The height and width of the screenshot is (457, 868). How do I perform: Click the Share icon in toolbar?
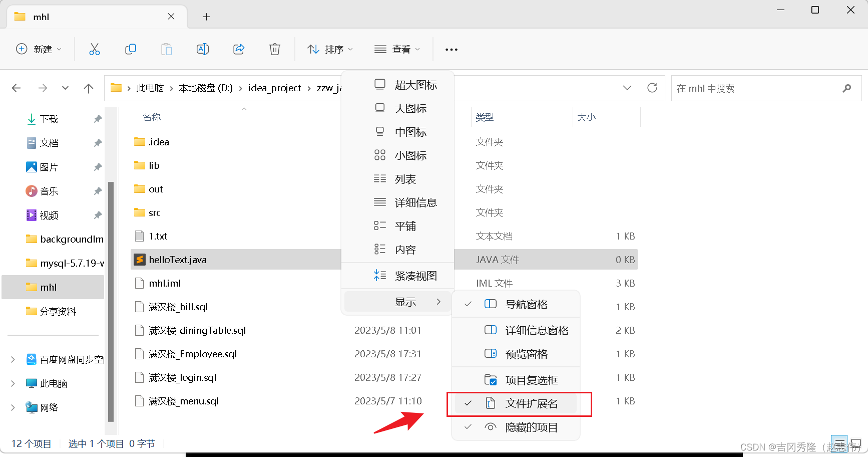point(239,49)
